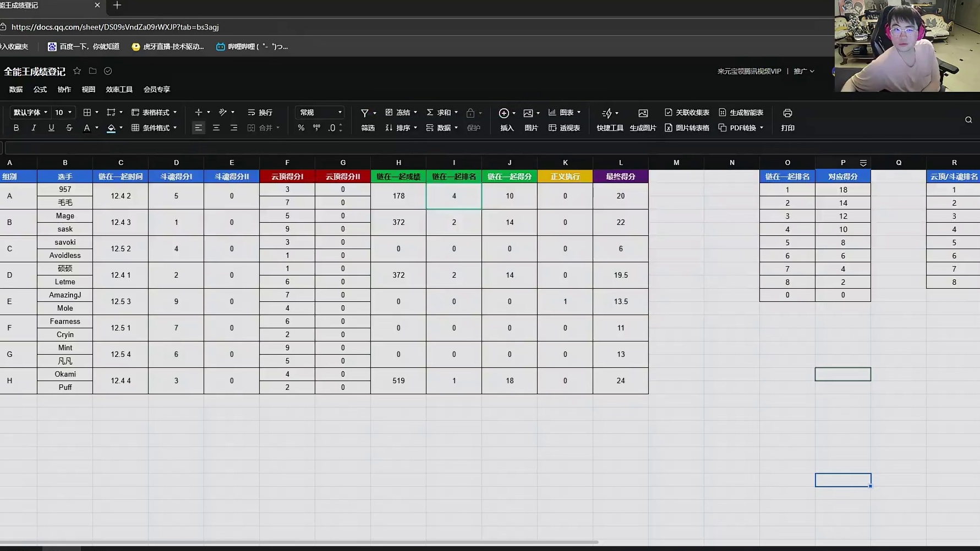The image size is (980, 551).
Task: Toggle bold formatting
Action: coord(16,128)
